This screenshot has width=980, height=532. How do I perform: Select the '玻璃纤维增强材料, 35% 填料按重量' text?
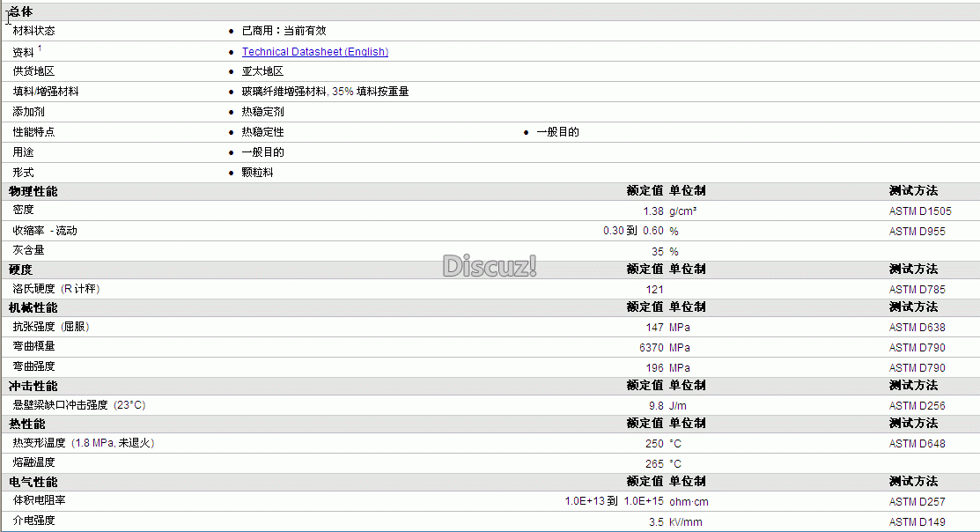[x=325, y=92]
